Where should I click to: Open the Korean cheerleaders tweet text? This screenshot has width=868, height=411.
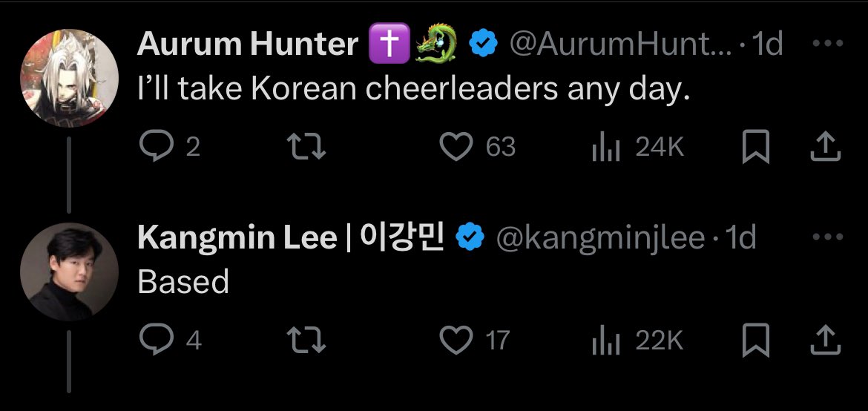point(414,89)
